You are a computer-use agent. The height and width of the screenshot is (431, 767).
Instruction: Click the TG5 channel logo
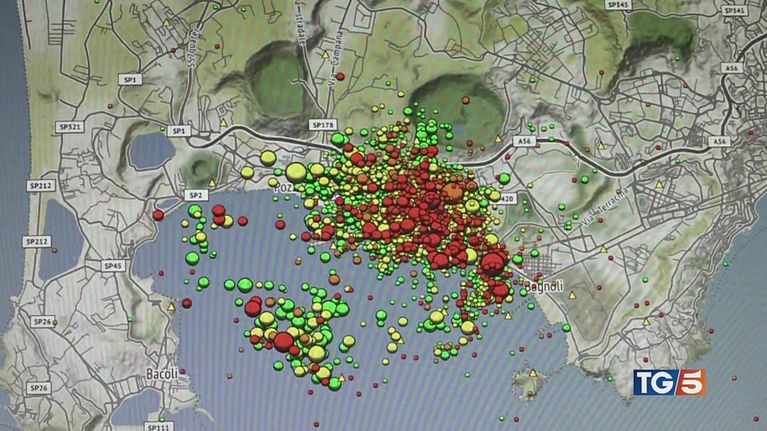(668, 381)
